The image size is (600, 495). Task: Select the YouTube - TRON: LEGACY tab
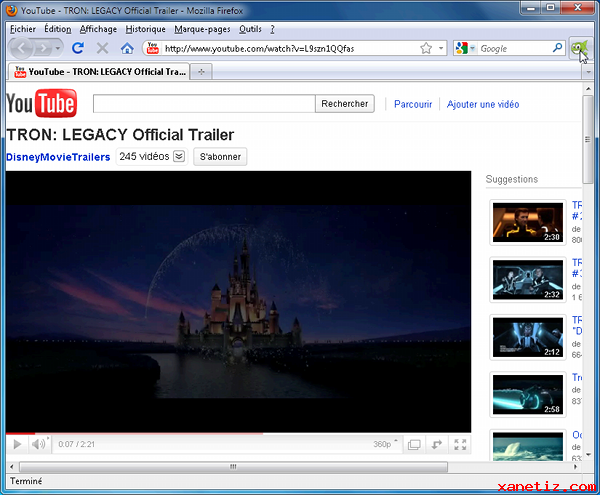tap(99, 72)
